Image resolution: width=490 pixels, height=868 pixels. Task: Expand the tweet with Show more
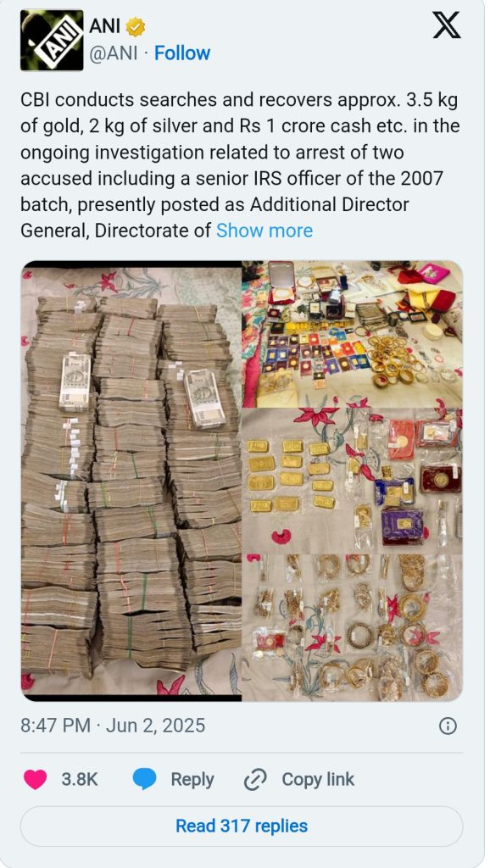click(x=264, y=231)
